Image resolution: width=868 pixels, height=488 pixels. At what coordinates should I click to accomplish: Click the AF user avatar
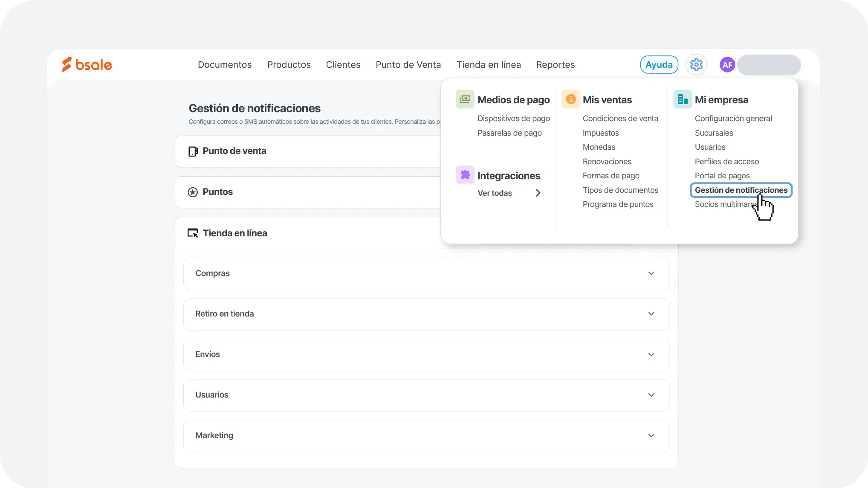coord(727,65)
